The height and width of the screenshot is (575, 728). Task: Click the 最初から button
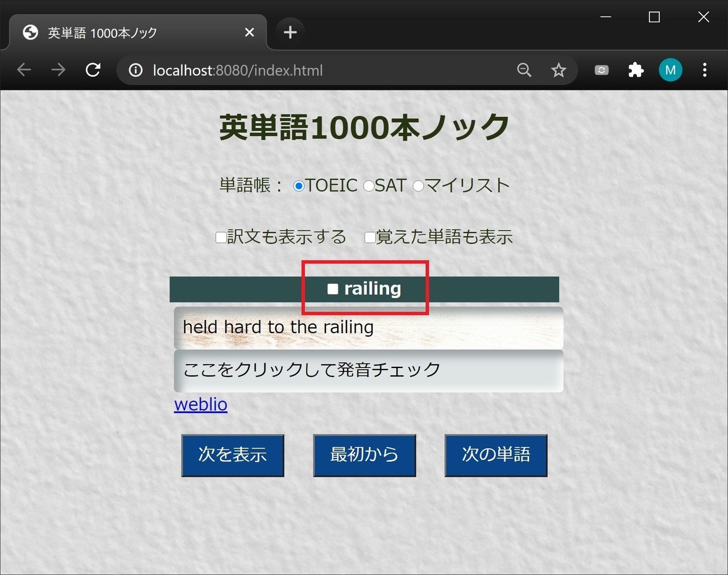(365, 455)
